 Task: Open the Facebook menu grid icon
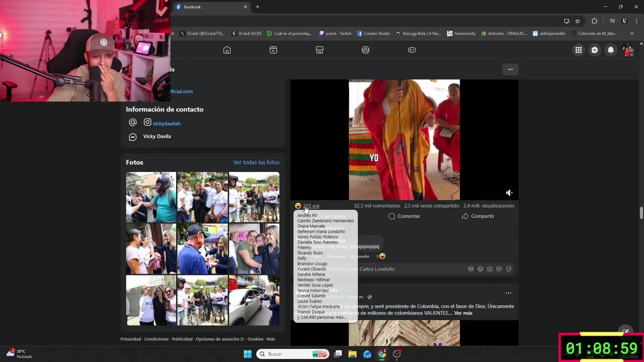click(579, 50)
